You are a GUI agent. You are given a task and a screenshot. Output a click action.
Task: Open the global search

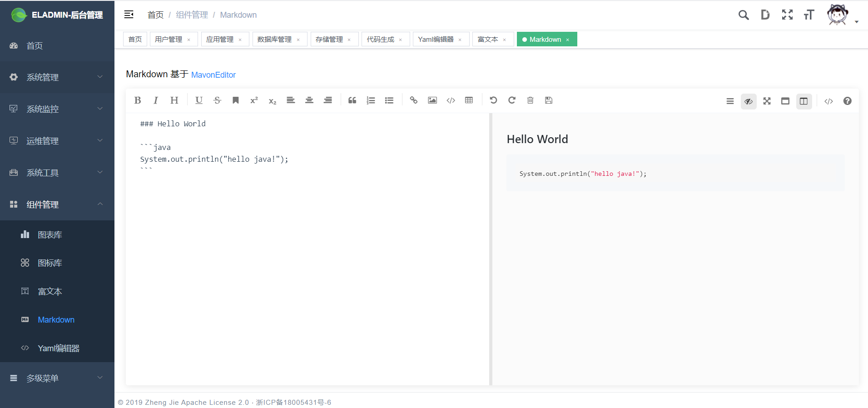(744, 15)
